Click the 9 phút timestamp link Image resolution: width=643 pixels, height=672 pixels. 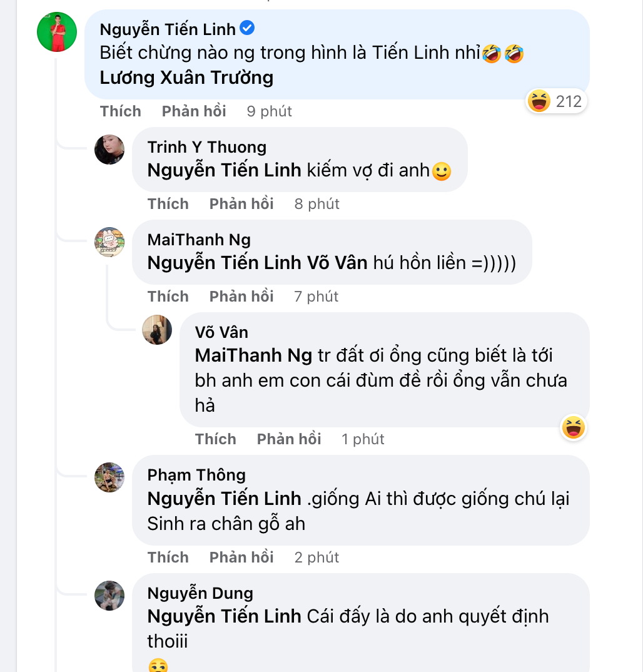coord(268,111)
